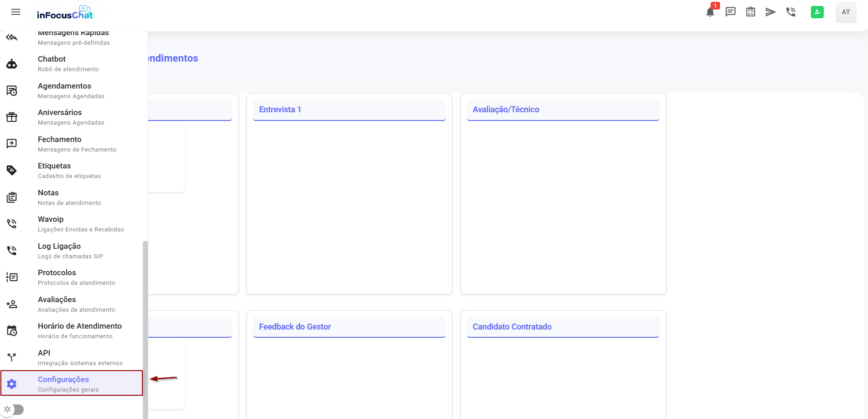Open the notifications bell
868x419 pixels.
pos(710,12)
